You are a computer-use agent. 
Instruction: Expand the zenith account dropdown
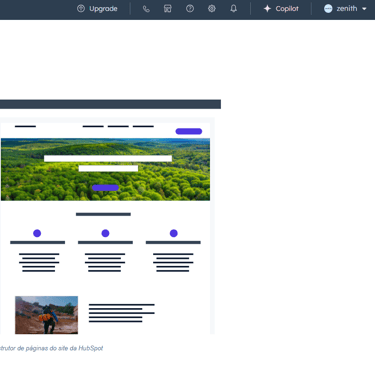345,9
